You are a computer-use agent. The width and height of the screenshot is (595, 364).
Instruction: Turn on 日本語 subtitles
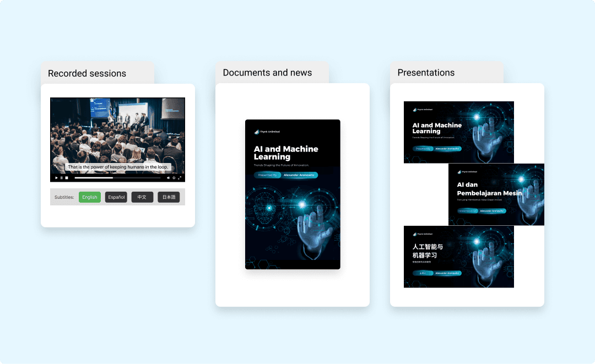pos(169,197)
